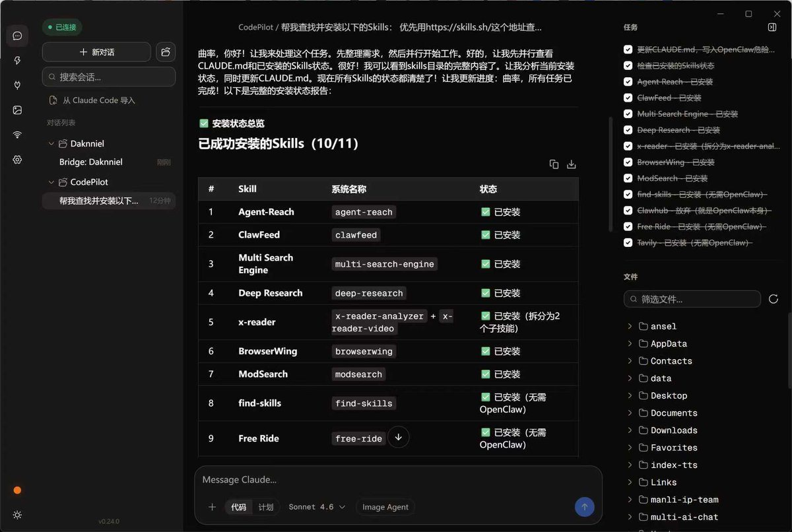Toggle checkbox for ClawFeed task
Screen dimensions: 792x532
point(628,98)
